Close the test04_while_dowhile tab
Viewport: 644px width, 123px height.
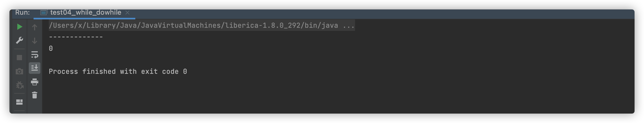tap(127, 13)
